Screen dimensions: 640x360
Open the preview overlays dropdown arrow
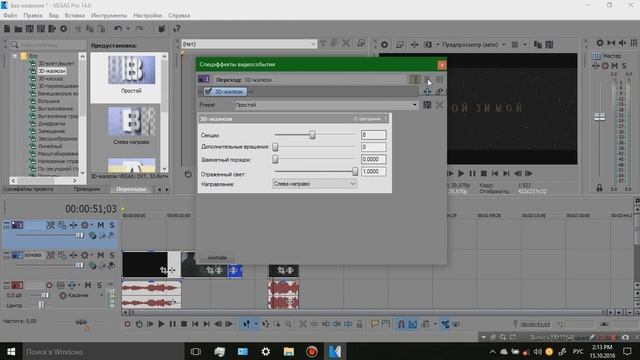tap(525, 44)
